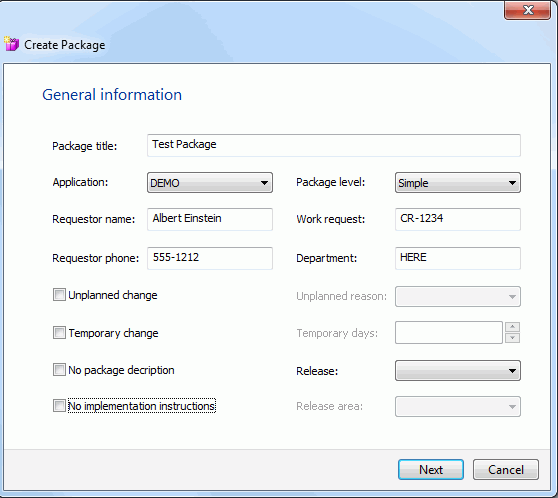Click the Unplanned reason dropdown arrow
Viewport: 558px width, 498px height.
pyautogui.click(x=512, y=297)
